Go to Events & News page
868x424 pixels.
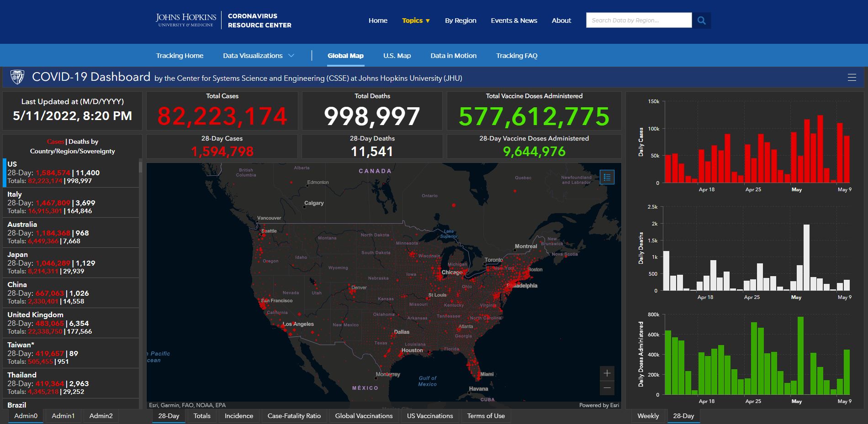click(x=514, y=21)
